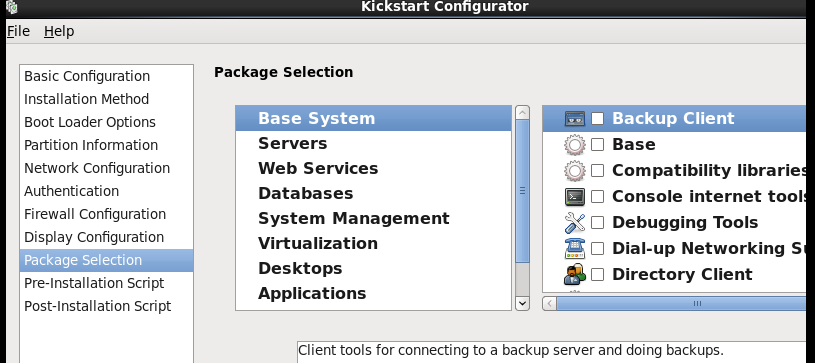Click the telephone icon for Dial-up Networking
This screenshot has width=815, height=363.
pos(574,249)
